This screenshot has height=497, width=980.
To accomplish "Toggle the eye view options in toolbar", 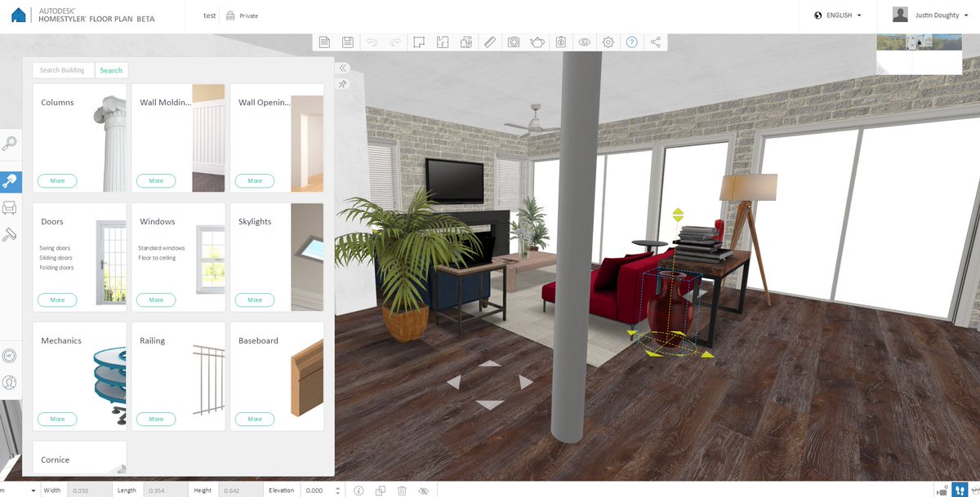I will tap(585, 42).
